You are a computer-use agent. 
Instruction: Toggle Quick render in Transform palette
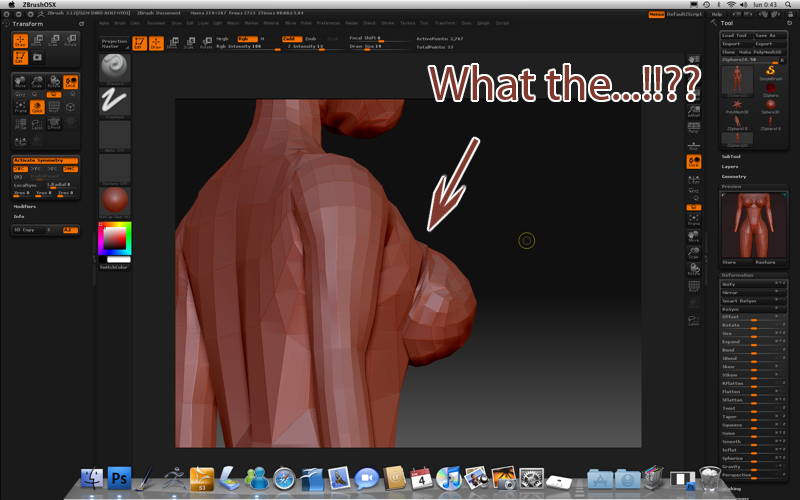tap(37, 107)
